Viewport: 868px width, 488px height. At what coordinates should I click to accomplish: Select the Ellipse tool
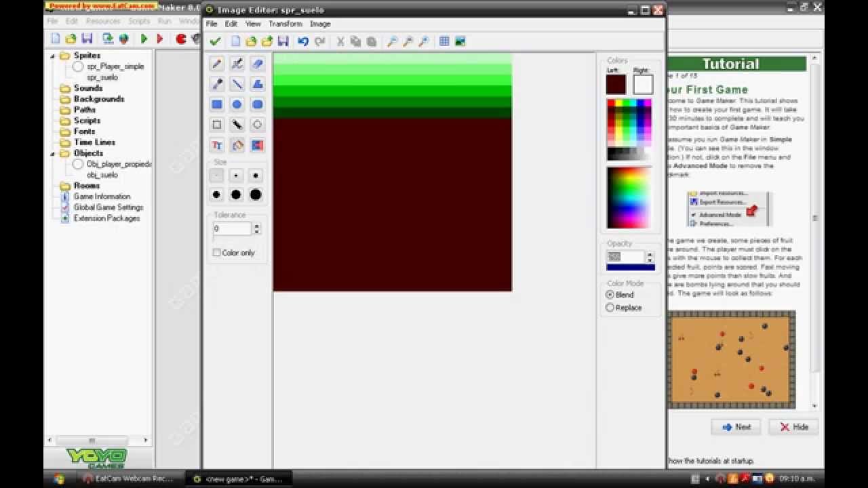237,104
